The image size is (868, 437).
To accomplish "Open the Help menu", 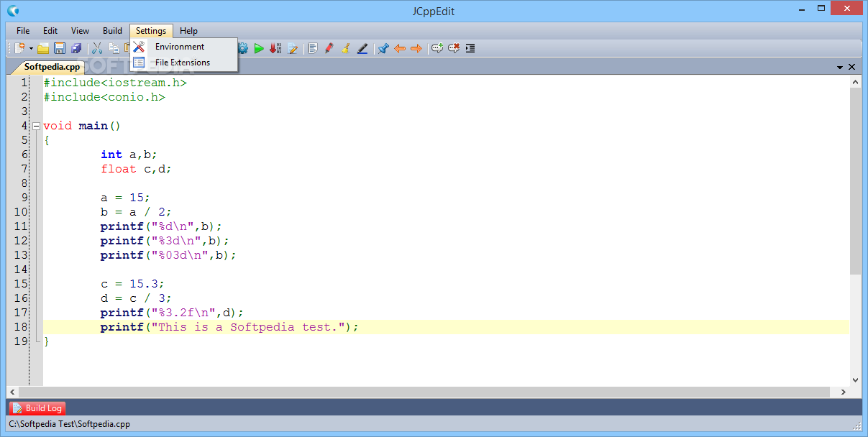I will (188, 31).
